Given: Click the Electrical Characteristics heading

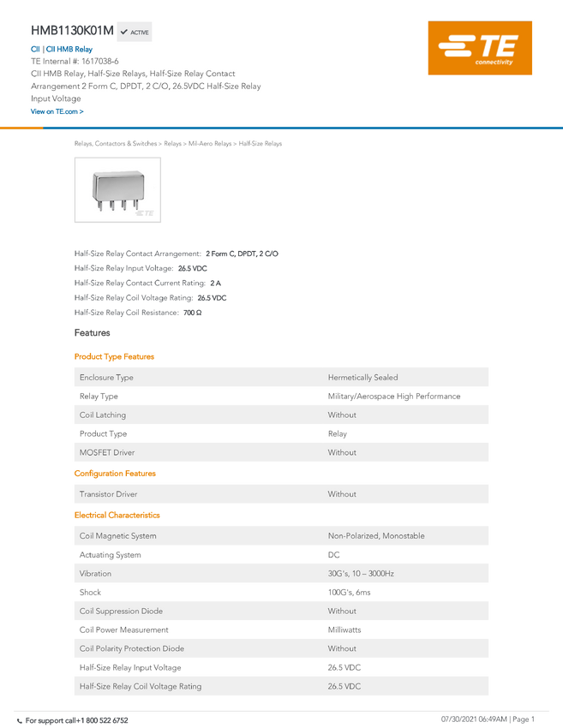Looking at the screenshot, I should pyautogui.click(x=117, y=515).
